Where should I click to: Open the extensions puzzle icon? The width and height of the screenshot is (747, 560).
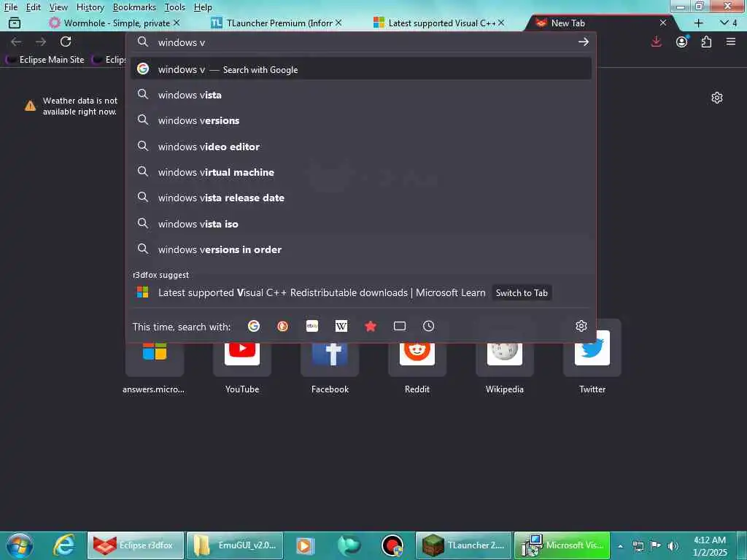[706, 42]
